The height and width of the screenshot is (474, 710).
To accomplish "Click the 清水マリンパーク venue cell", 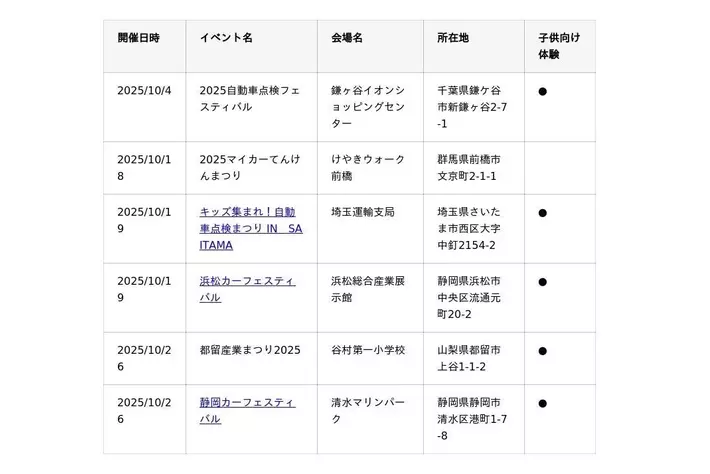I will pyautogui.click(x=368, y=411).
